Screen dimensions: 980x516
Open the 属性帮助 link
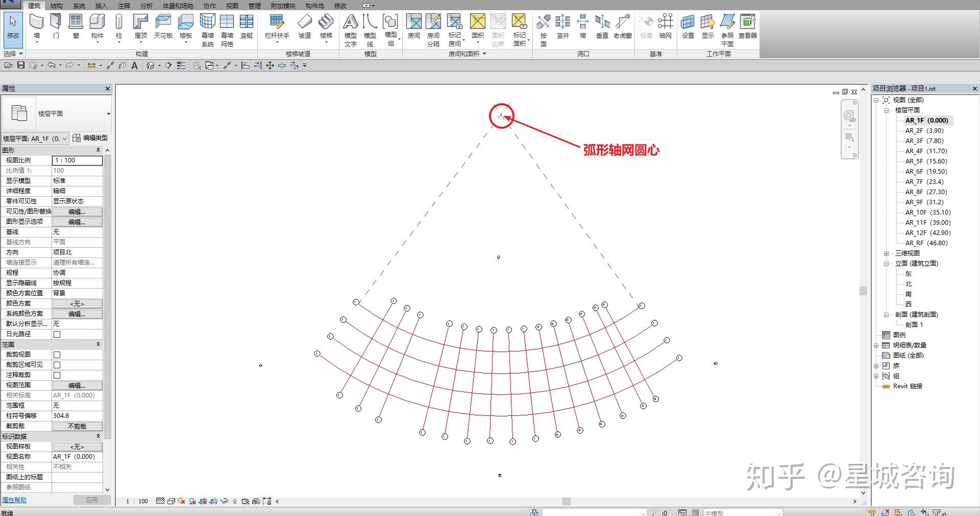tap(14, 500)
